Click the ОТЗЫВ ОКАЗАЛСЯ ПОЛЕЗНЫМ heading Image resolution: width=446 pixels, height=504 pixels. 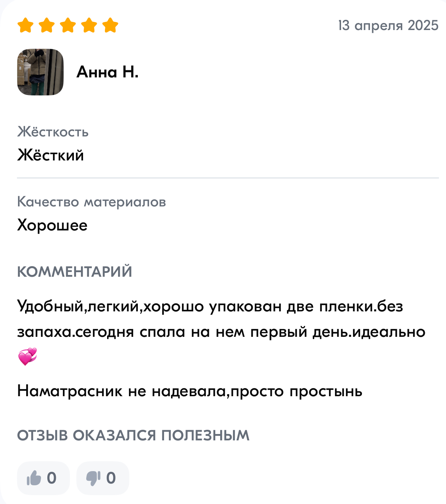click(x=133, y=435)
